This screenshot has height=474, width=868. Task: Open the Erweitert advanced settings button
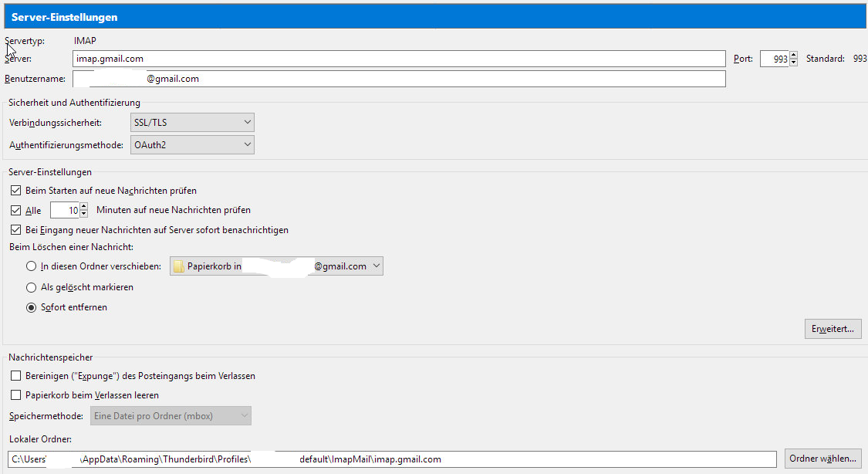[833, 329]
